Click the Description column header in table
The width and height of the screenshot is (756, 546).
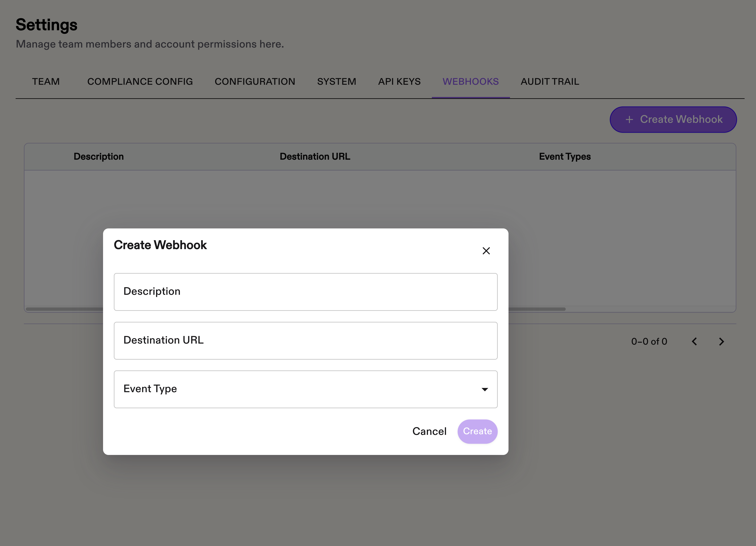coord(99,157)
